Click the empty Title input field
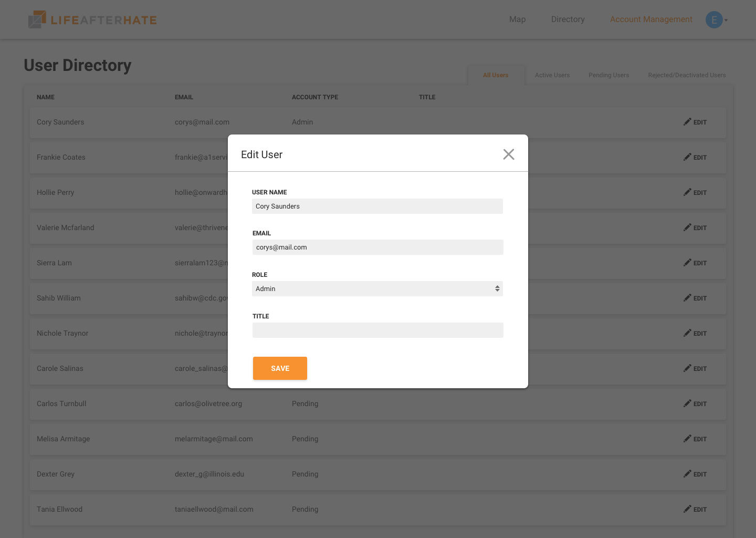The width and height of the screenshot is (756, 538). [378, 330]
